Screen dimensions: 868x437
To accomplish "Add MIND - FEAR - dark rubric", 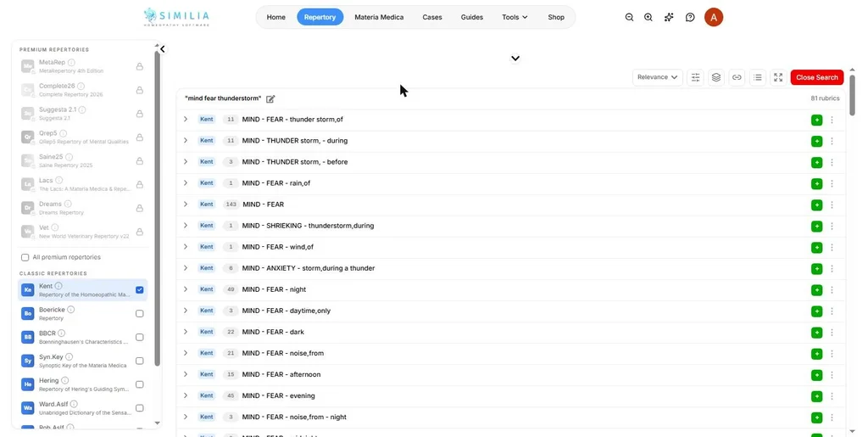I will 816,333.
